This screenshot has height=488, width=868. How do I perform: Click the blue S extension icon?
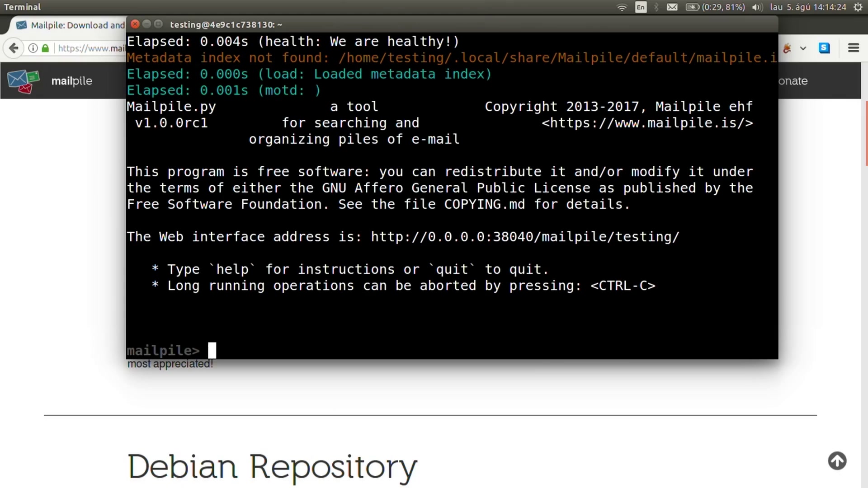click(x=824, y=48)
